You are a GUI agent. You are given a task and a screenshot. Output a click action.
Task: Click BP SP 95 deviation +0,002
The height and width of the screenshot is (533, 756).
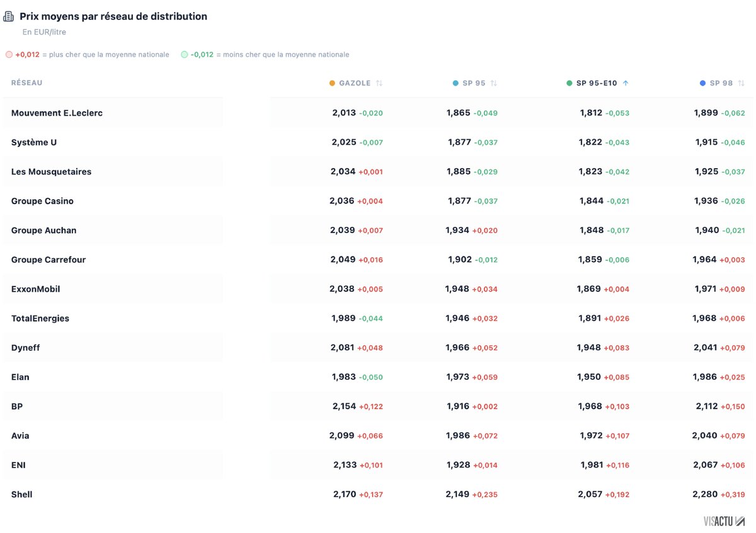pos(485,407)
